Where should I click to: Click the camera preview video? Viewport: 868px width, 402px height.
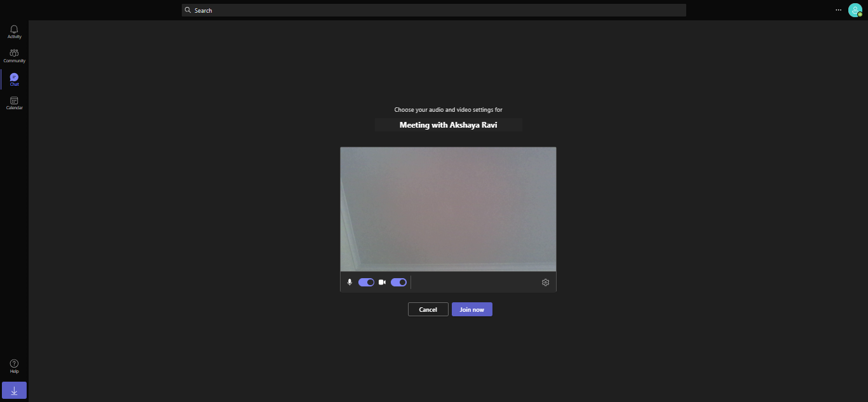(x=448, y=209)
